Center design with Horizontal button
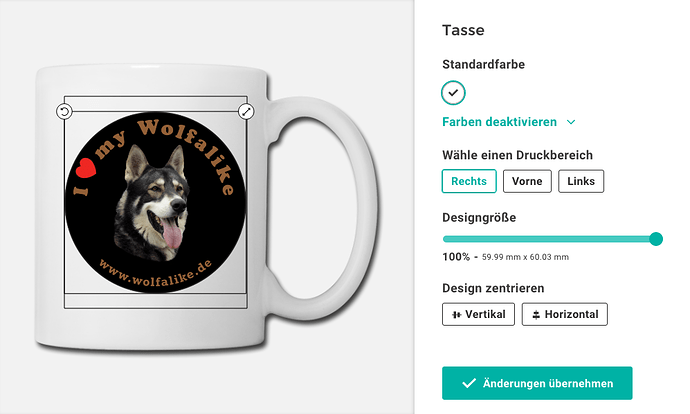Screen dimensions: 690x414 (x=565, y=314)
